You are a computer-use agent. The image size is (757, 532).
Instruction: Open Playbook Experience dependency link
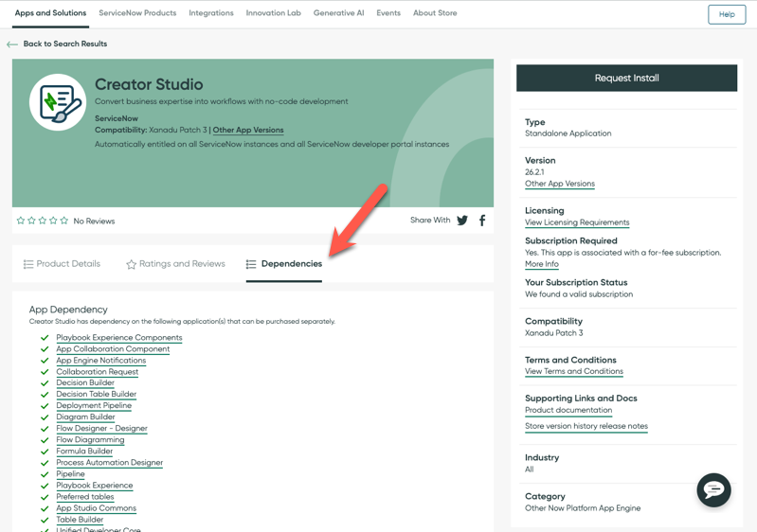click(x=94, y=486)
